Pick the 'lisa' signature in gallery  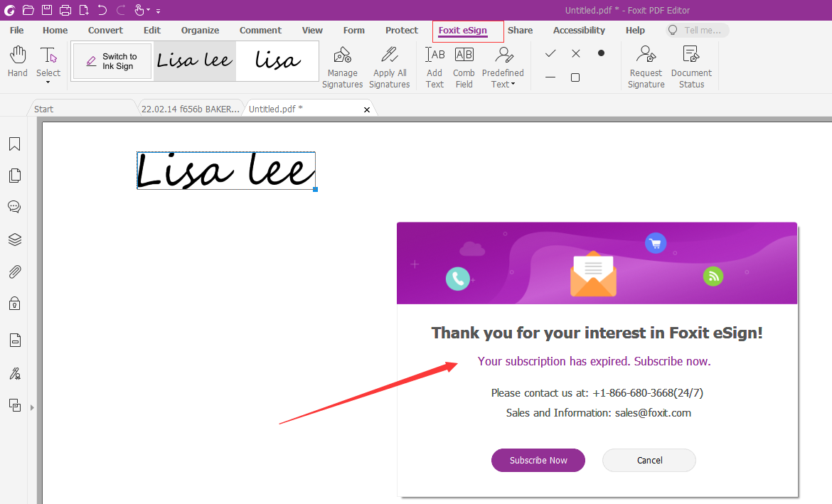[x=277, y=61]
